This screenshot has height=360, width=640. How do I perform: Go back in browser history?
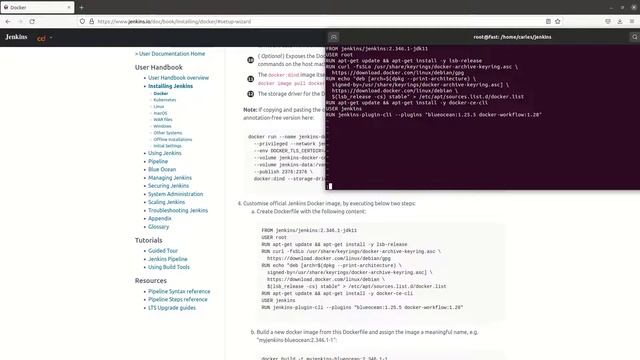pos(8,21)
